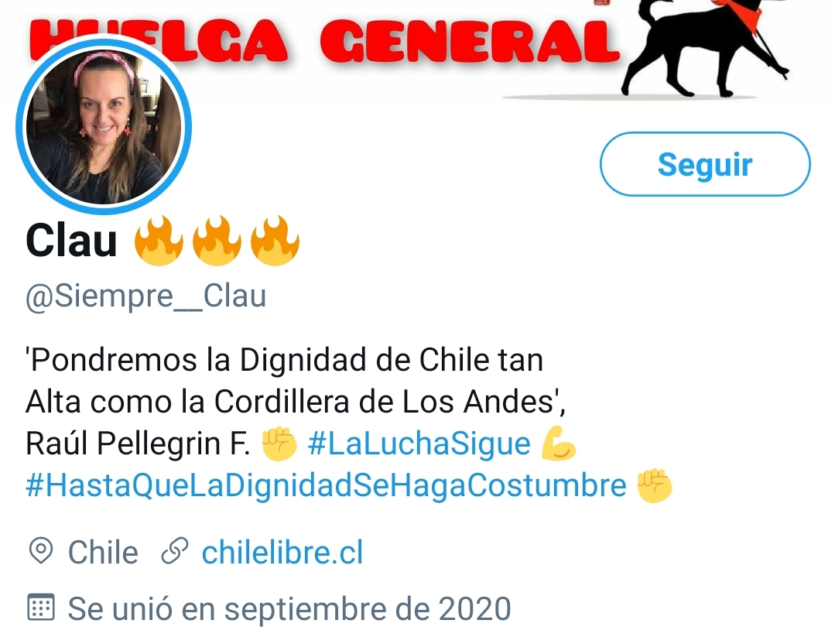This screenshot has height=644, width=835.
Task: Visit the chilelibre.cl website link
Action: click(x=282, y=552)
